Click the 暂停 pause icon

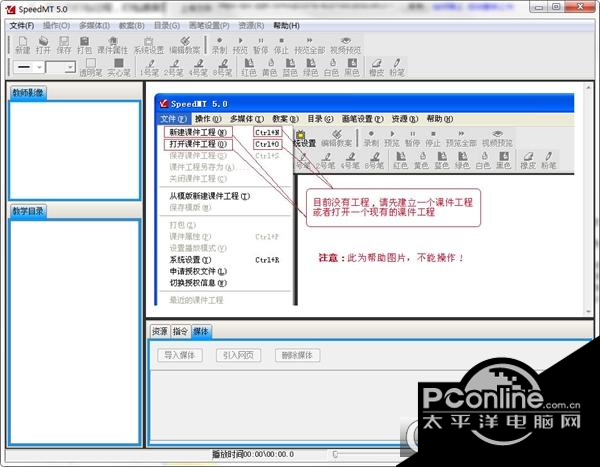[x=261, y=45]
